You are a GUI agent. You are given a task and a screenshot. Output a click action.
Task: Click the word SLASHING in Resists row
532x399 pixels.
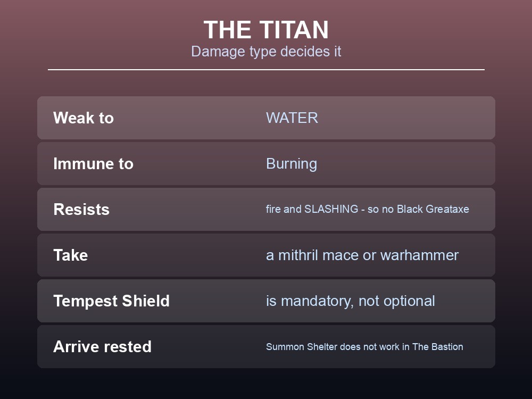(x=331, y=209)
